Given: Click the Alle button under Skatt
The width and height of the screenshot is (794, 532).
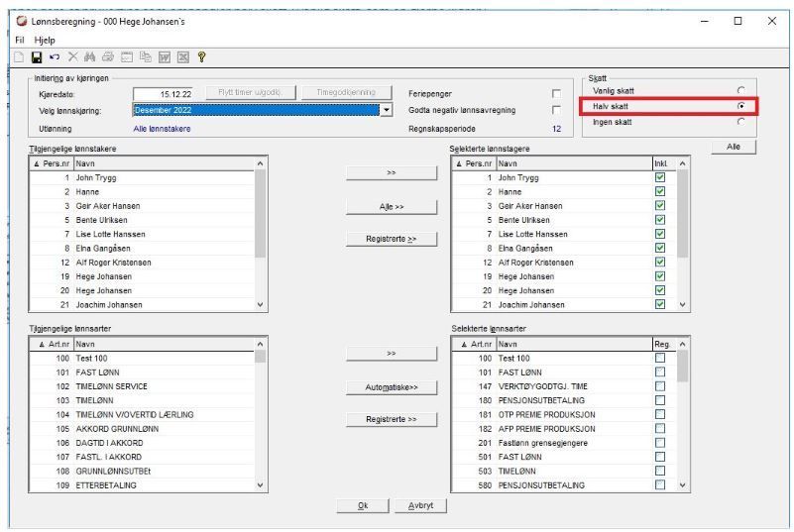Looking at the screenshot, I should (734, 147).
